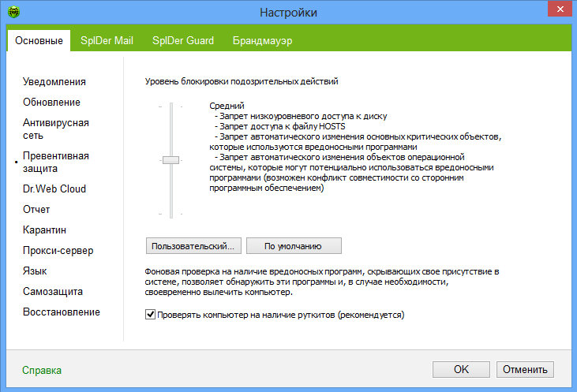Switch to the Основные tab

(39, 40)
